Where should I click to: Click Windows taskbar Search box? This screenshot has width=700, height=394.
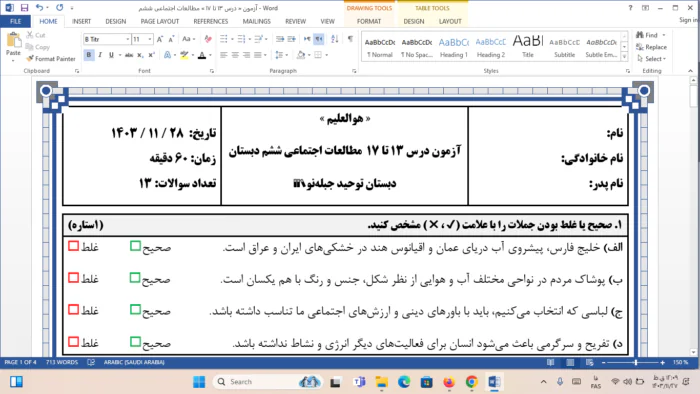[x=266, y=382]
